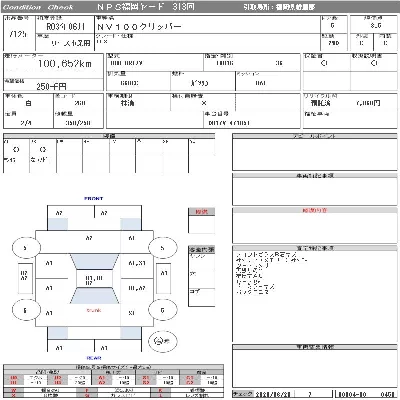Screen dimensions: 400x400
Task: Click the 250千円 price value
Action: point(51,87)
